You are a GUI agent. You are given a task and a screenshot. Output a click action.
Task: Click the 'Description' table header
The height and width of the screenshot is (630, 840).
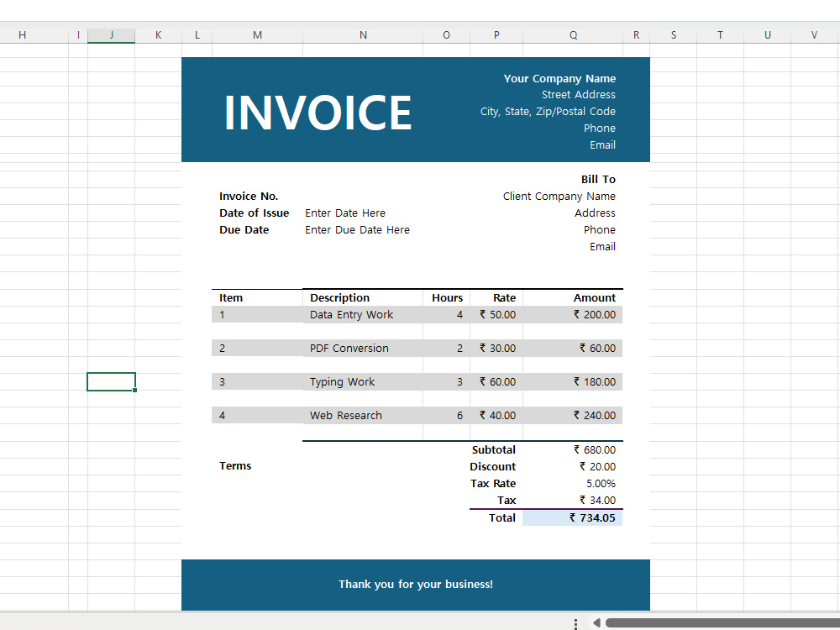coord(339,298)
